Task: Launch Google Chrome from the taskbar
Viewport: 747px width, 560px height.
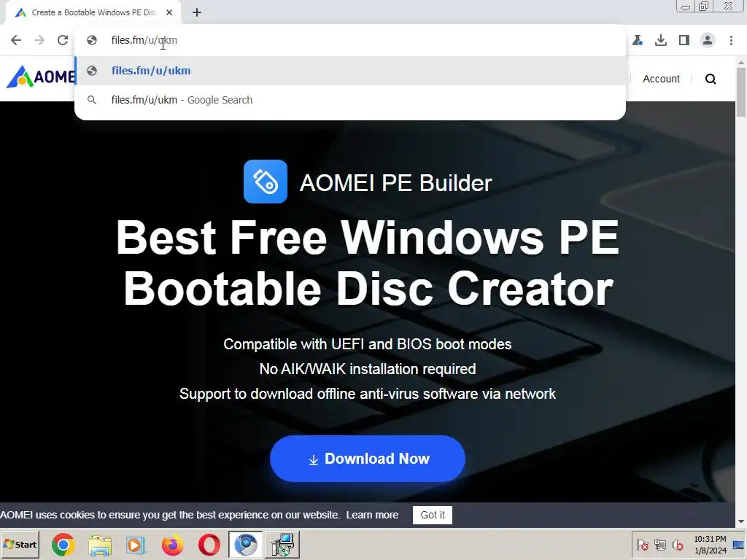Action: (63, 545)
